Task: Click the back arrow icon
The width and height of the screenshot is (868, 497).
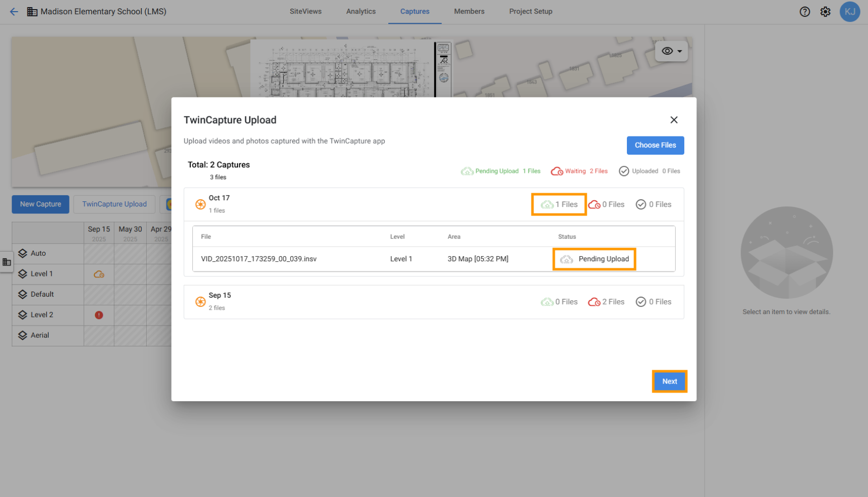Action: [14, 12]
